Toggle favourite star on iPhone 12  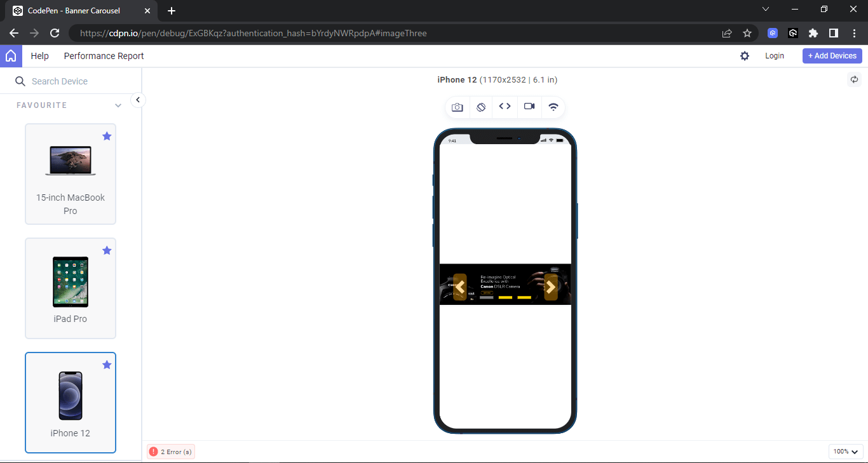(107, 365)
